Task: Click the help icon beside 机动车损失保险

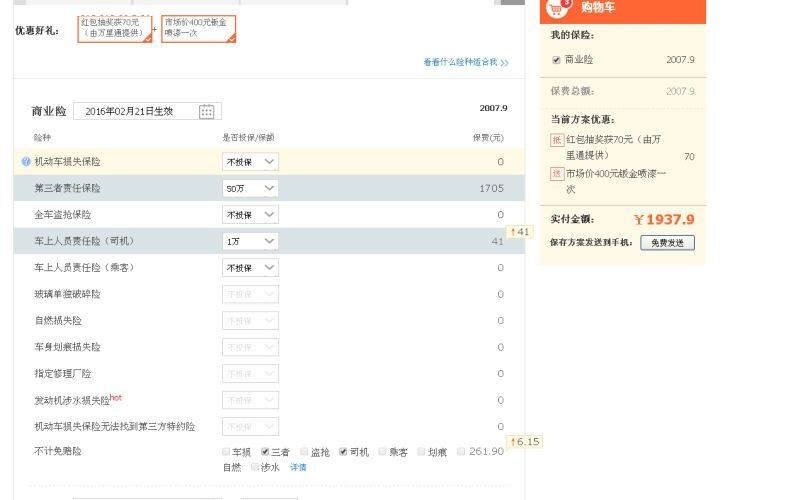Action: click(26, 162)
